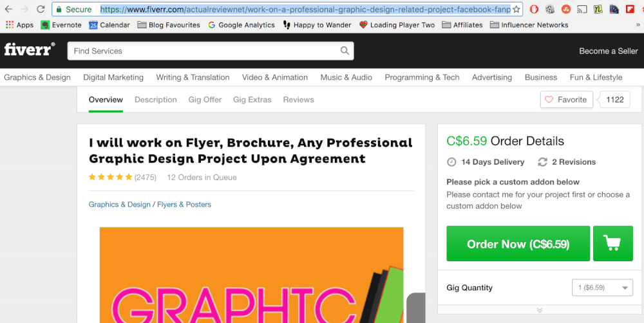Click the yellow sticky note extension icon

tap(598, 9)
